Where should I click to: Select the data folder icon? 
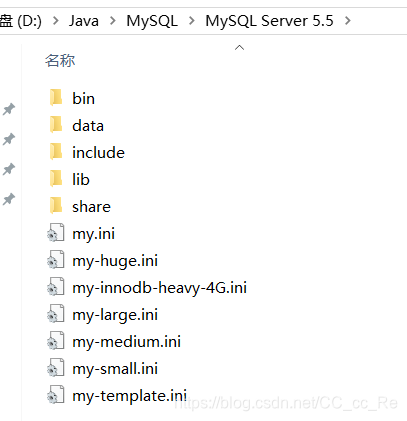point(56,124)
